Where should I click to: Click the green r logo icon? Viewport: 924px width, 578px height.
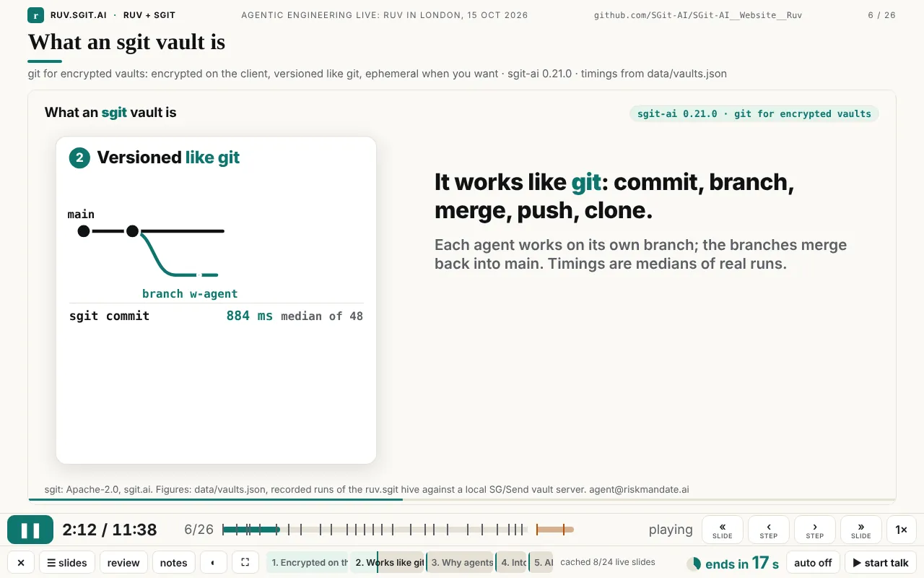(36, 14)
